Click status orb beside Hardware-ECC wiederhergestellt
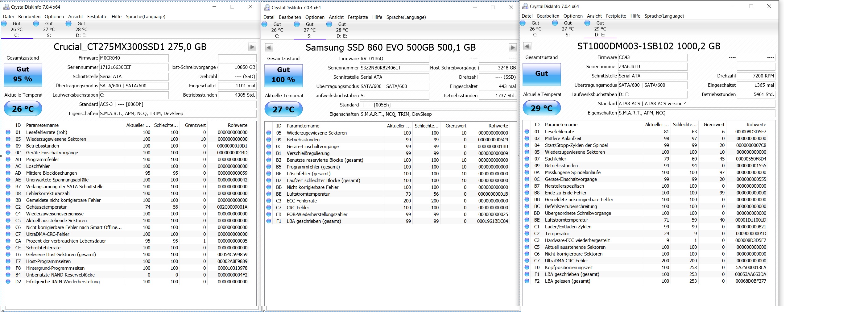Viewport: 868px width, 312px height. (527, 240)
